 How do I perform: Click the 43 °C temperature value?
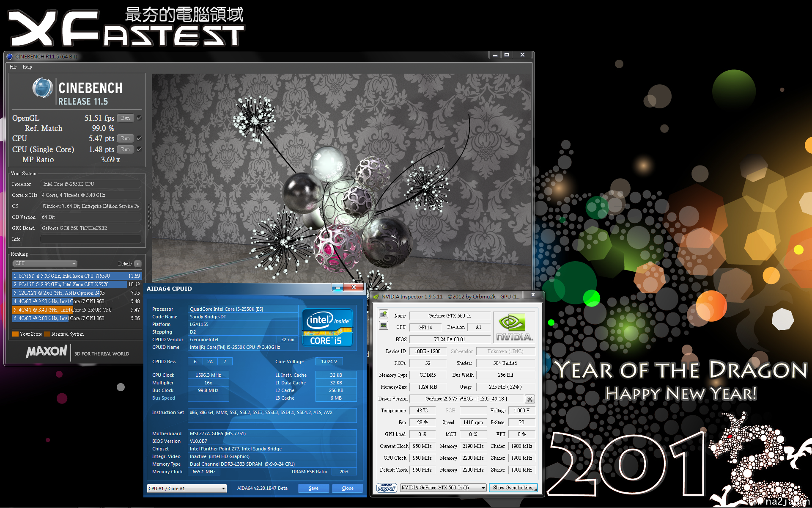422,411
